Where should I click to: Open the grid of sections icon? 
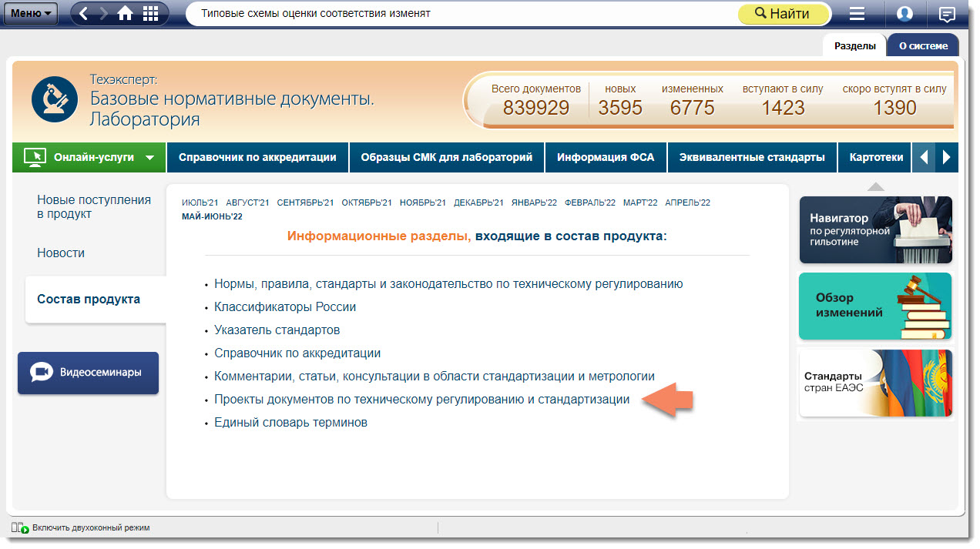coord(151,13)
